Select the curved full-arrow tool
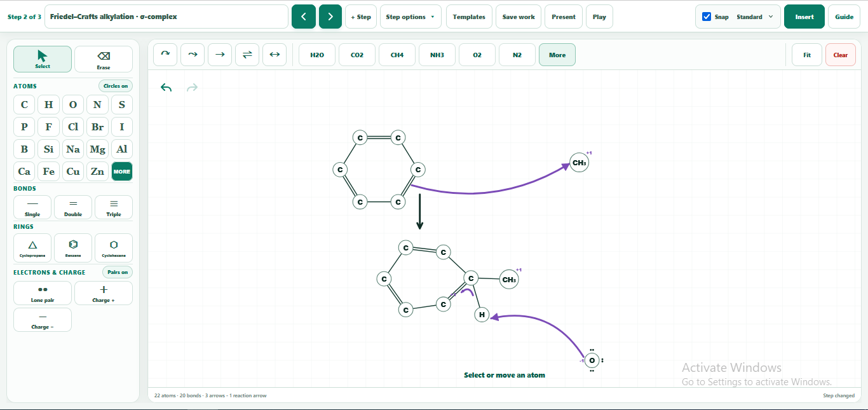Viewport: 868px width, 410px height. [165, 55]
